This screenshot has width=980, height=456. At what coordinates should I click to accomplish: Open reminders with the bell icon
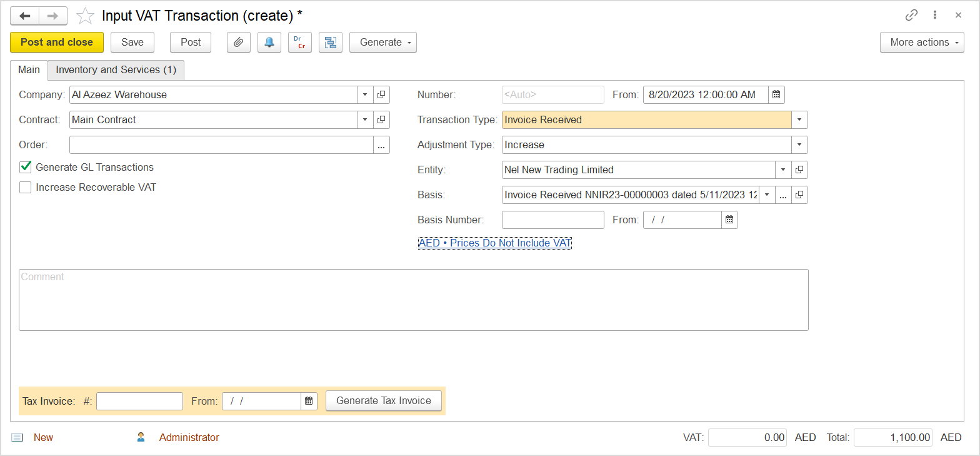click(269, 43)
